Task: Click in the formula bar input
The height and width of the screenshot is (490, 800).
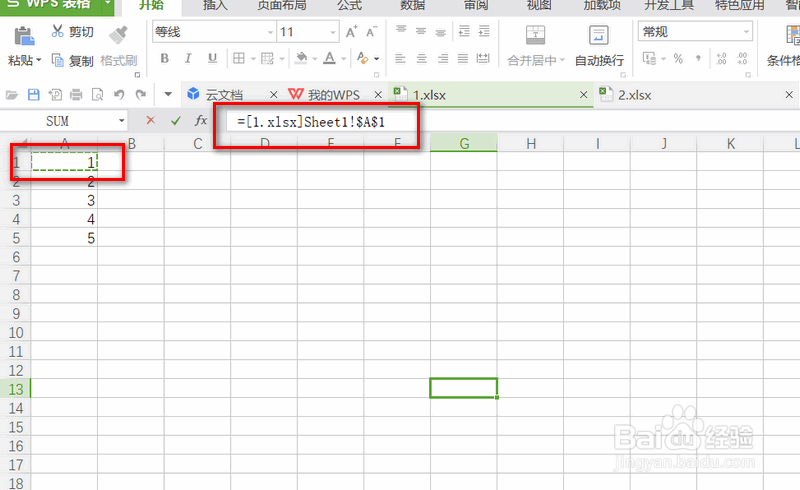Action: [x=513, y=121]
